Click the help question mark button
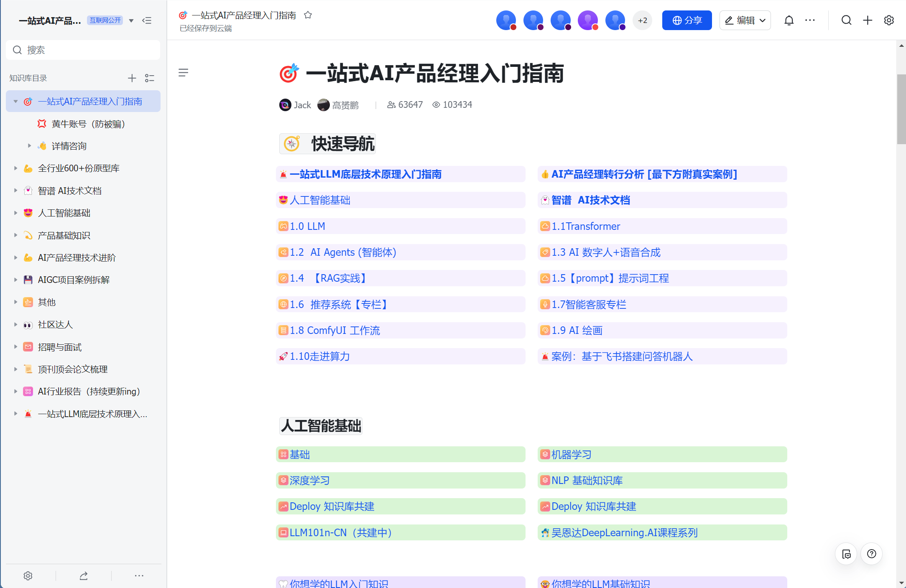Viewport: 906px width, 588px height. pyautogui.click(x=871, y=554)
